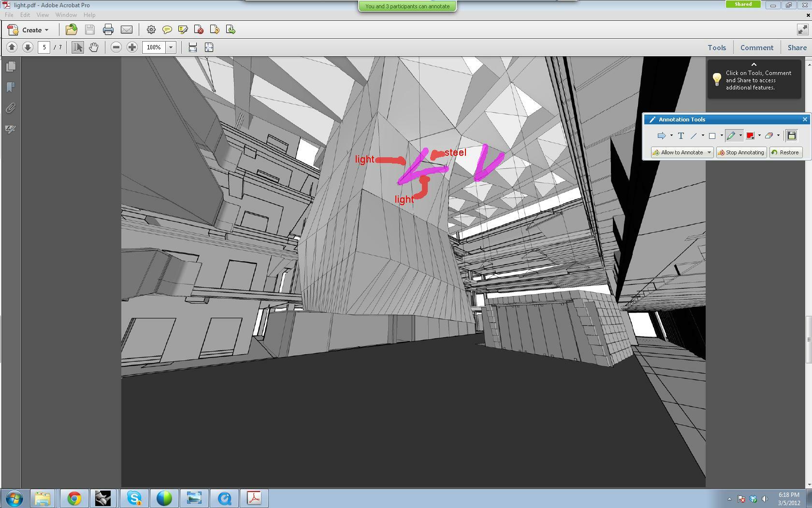Pick the red annotation color swatch

750,136
